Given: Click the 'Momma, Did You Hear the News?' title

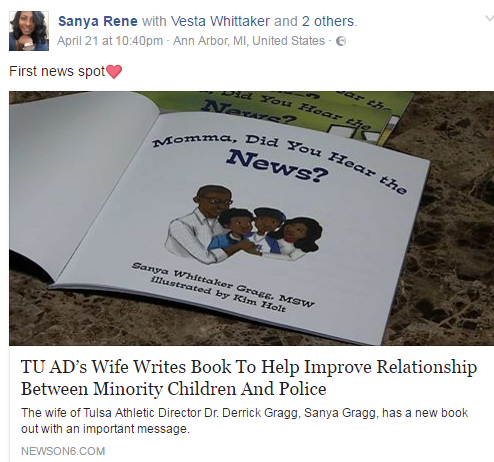Looking at the screenshot, I should click(x=279, y=162).
